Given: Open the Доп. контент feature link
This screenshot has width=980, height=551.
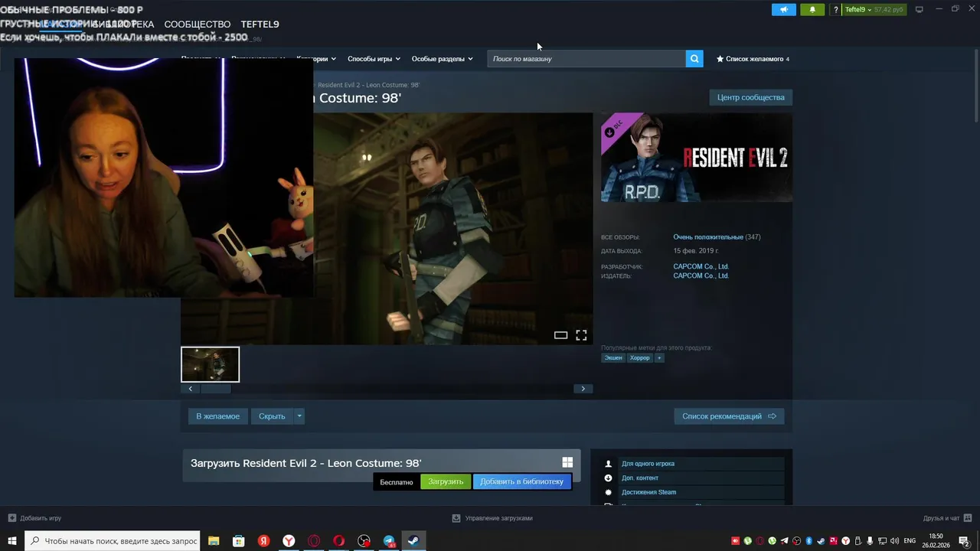Looking at the screenshot, I should [x=640, y=478].
